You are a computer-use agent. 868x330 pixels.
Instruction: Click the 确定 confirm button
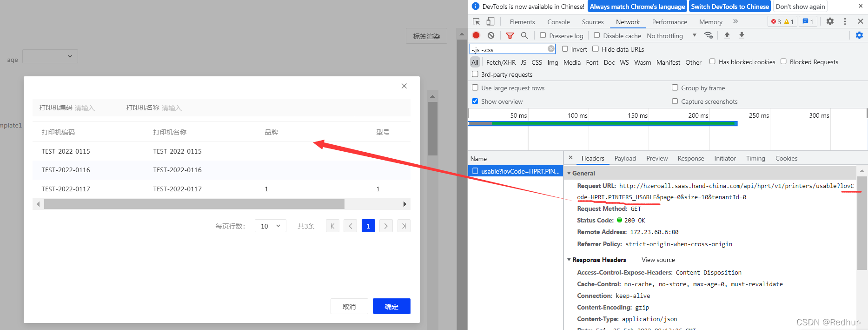click(391, 306)
